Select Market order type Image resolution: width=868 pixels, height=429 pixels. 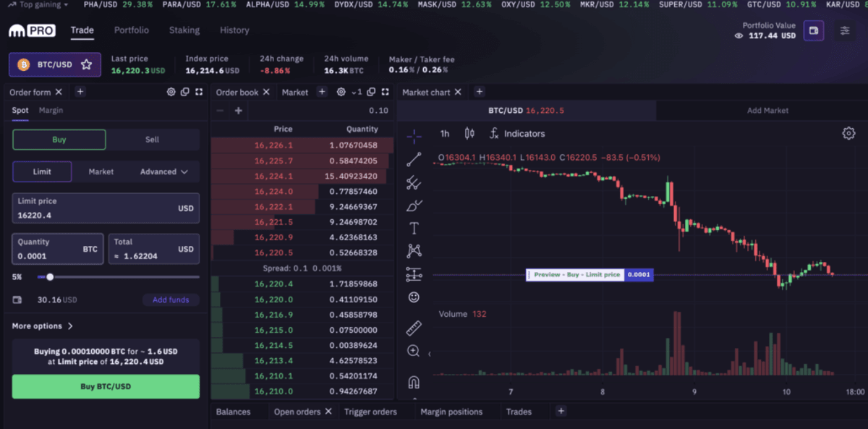[101, 171]
